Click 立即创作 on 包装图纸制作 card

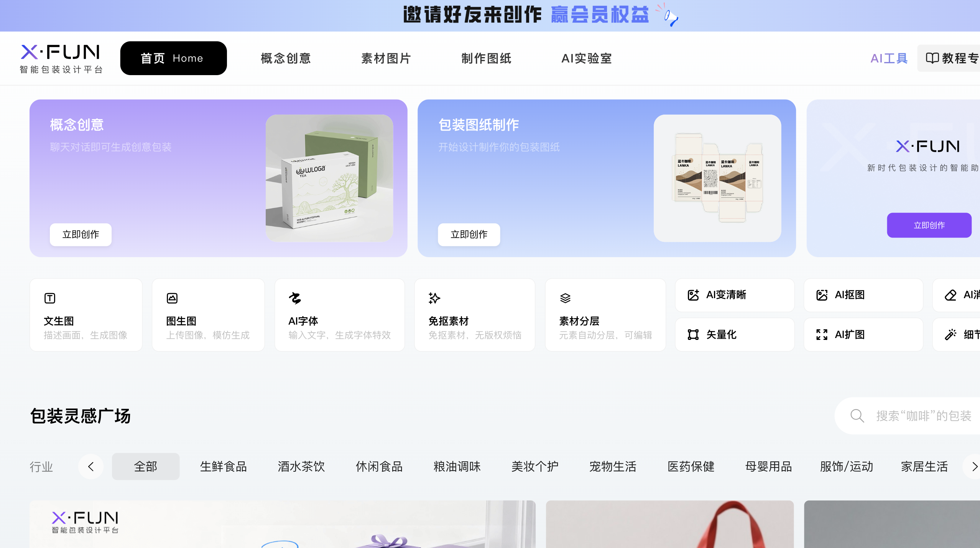click(469, 235)
